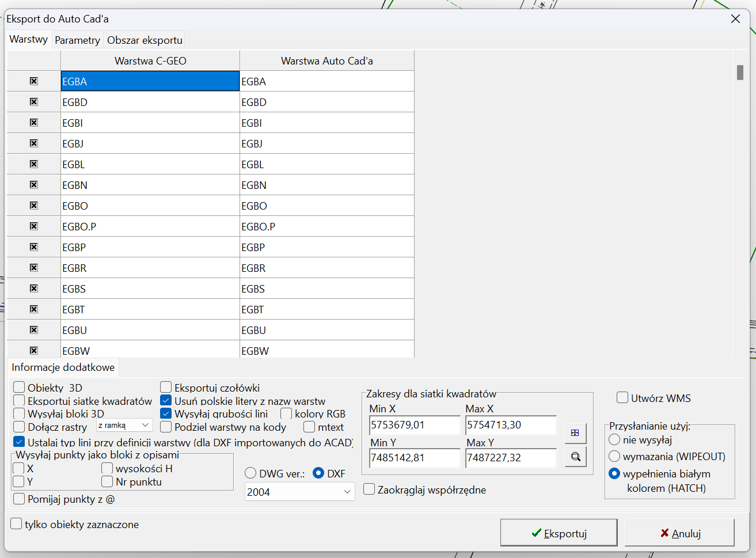Viewport: 756px width, 558px height.
Task: Select the EGBA cell in C-GEO column
Action: (x=150, y=81)
